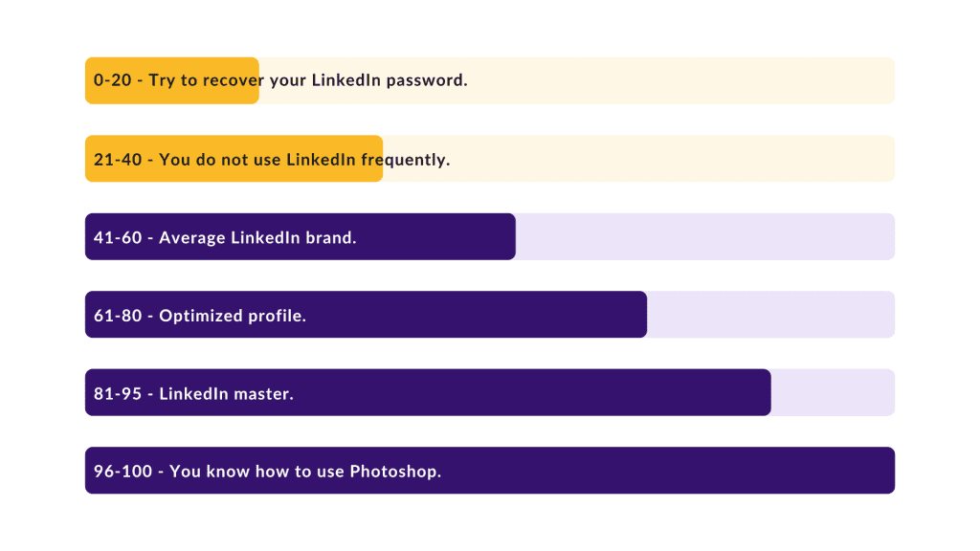Select the "Average LinkedIn brand" text

point(257,237)
